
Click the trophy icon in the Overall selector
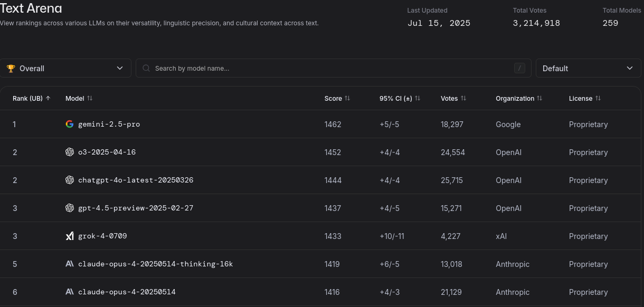[x=11, y=69]
